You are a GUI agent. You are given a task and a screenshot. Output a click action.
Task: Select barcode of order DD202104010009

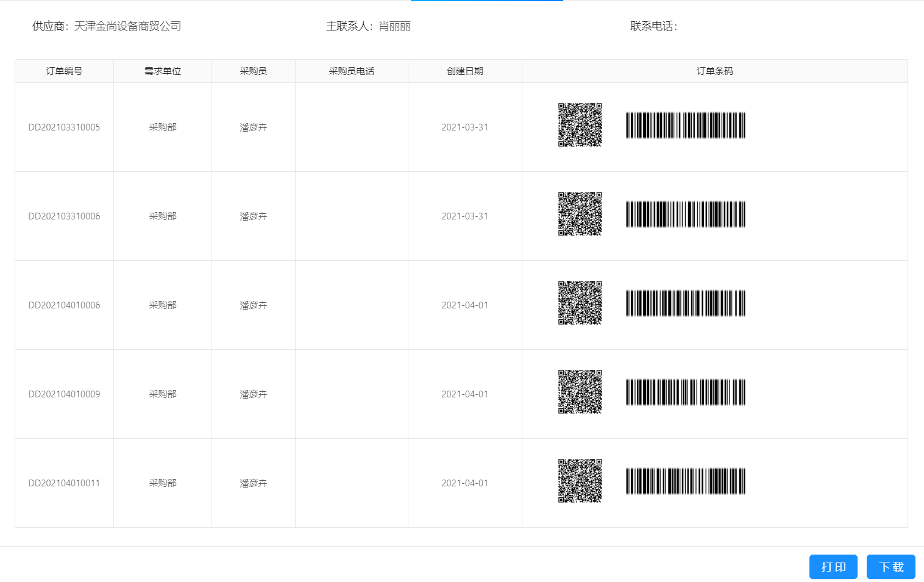pos(686,392)
